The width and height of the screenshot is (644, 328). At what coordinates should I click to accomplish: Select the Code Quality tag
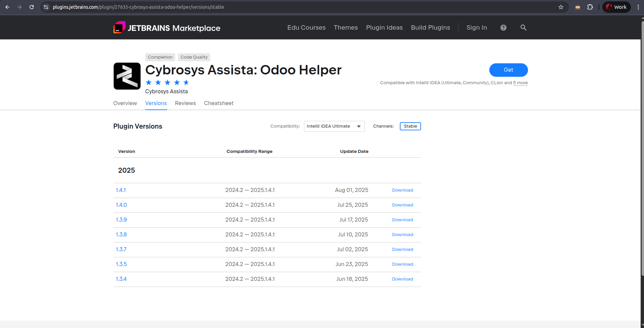pos(194,57)
